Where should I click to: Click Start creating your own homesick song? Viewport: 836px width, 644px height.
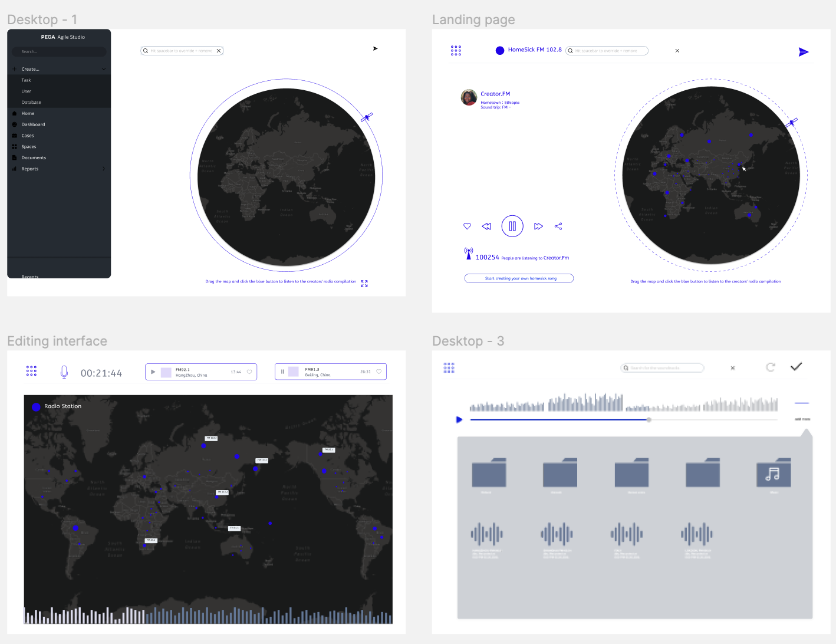519,278
